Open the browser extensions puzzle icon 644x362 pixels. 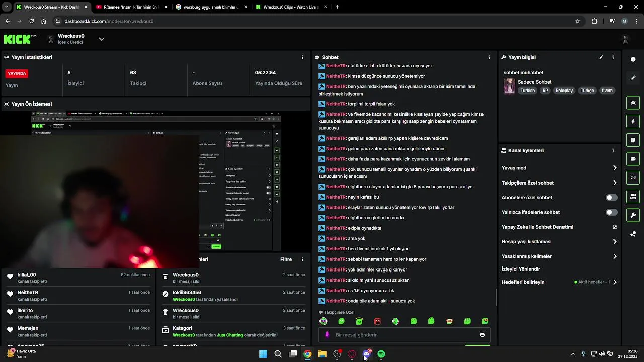(x=594, y=21)
